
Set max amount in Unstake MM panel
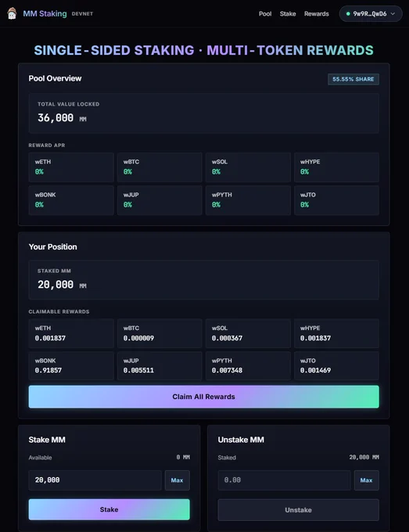point(366,480)
